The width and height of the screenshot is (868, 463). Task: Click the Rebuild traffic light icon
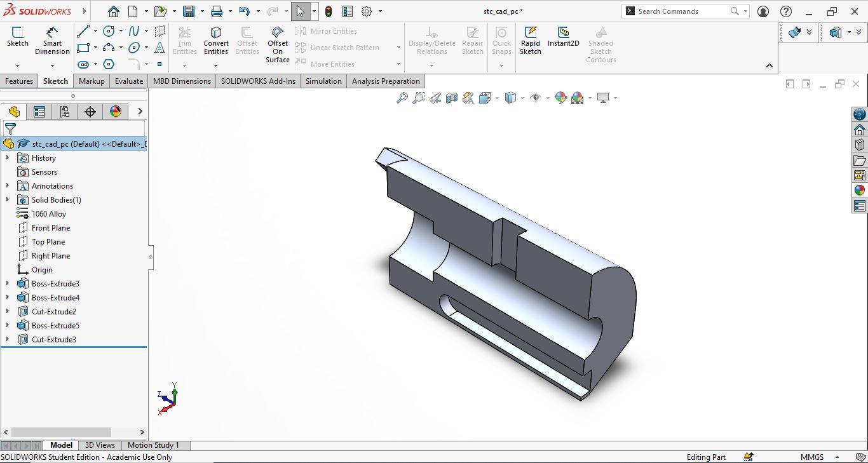point(328,11)
